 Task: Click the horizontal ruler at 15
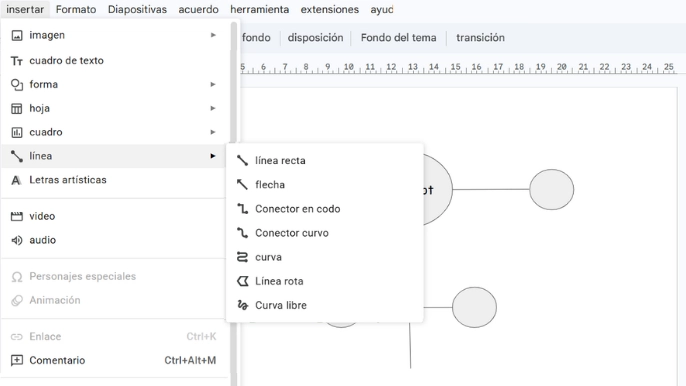pos(455,67)
